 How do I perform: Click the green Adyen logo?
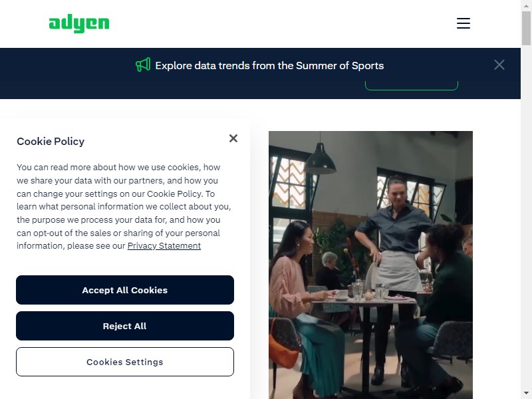click(79, 23)
